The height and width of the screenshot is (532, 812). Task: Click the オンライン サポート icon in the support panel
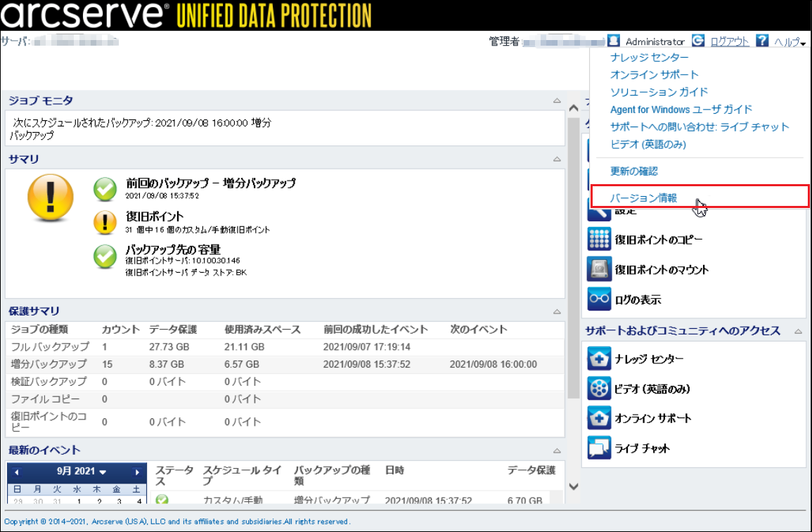pyautogui.click(x=599, y=418)
